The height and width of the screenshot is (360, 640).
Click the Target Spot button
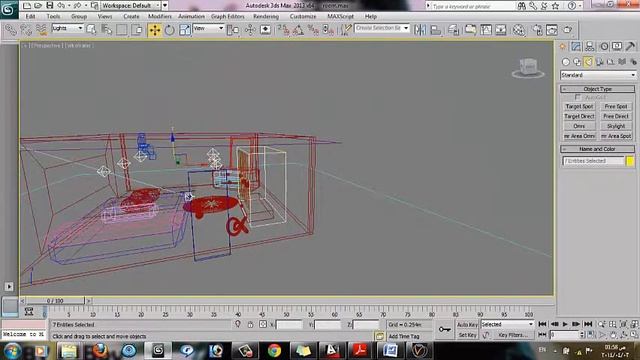[x=579, y=107]
